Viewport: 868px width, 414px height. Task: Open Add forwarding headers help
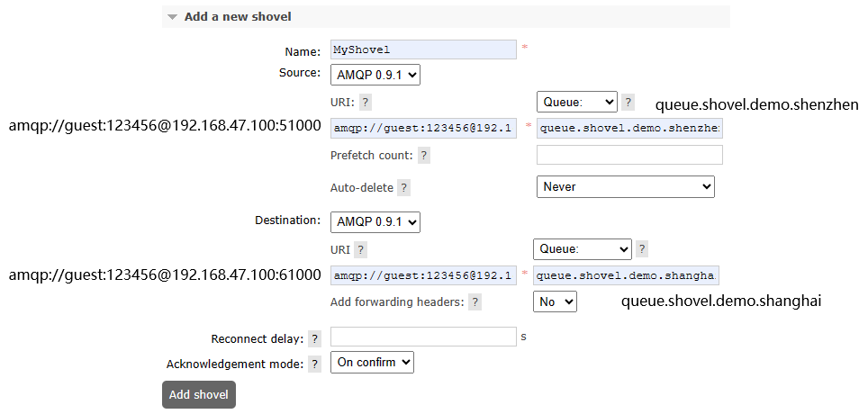[x=475, y=302]
